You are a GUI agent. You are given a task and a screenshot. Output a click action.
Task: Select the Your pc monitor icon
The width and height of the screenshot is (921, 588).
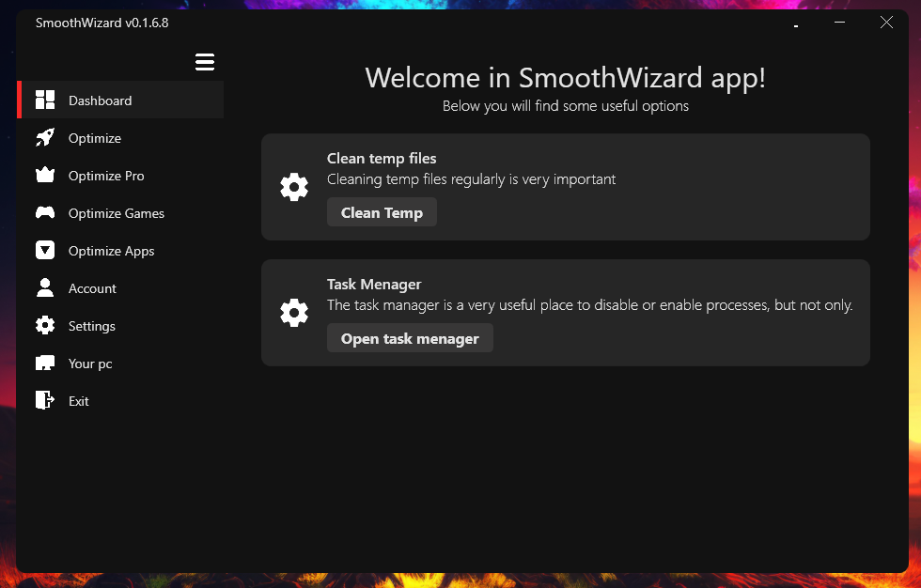(x=45, y=363)
